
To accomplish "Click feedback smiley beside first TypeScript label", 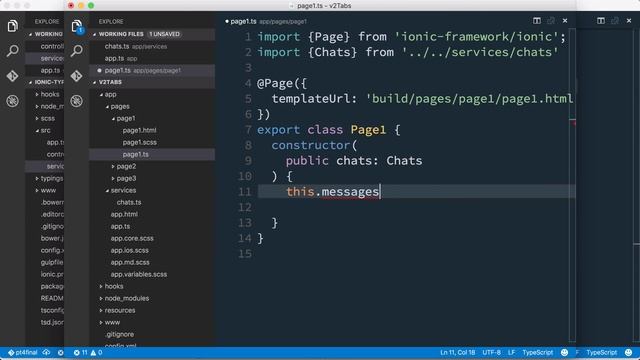I will pyautogui.click(x=564, y=352).
